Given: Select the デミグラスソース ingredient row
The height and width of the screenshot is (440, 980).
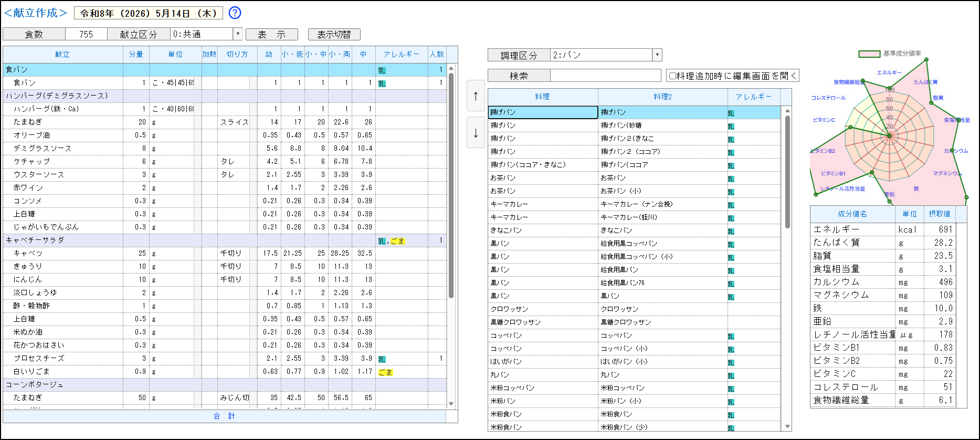Looking at the screenshot, I should pyautogui.click(x=225, y=148).
